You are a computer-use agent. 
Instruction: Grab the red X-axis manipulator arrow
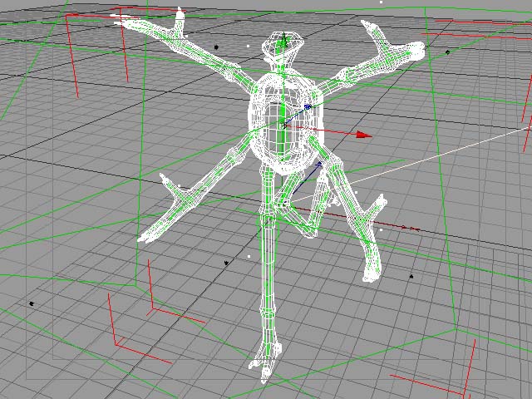pyautogui.click(x=364, y=135)
